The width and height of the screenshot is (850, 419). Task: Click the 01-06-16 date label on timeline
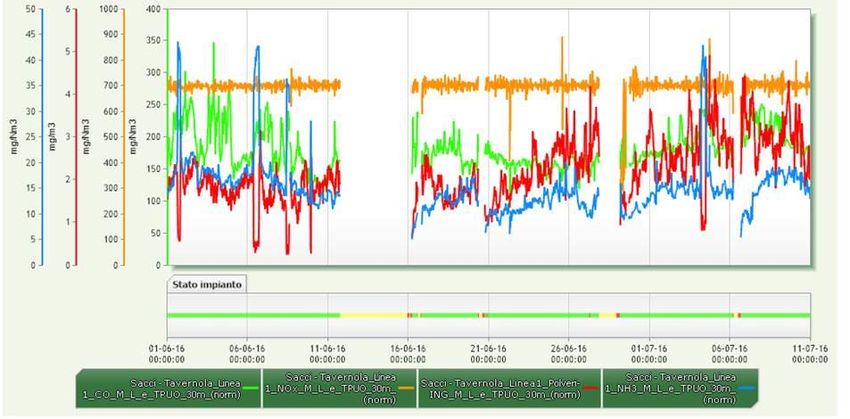click(x=167, y=353)
